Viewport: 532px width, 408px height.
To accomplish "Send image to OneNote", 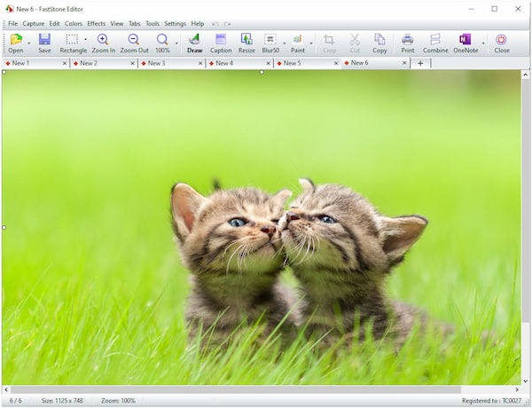I will pos(465,41).
